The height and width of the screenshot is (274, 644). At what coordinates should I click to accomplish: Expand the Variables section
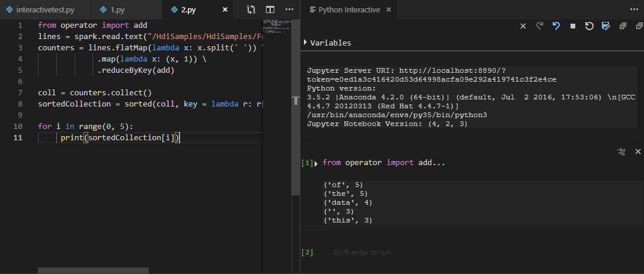pos(306,43)
